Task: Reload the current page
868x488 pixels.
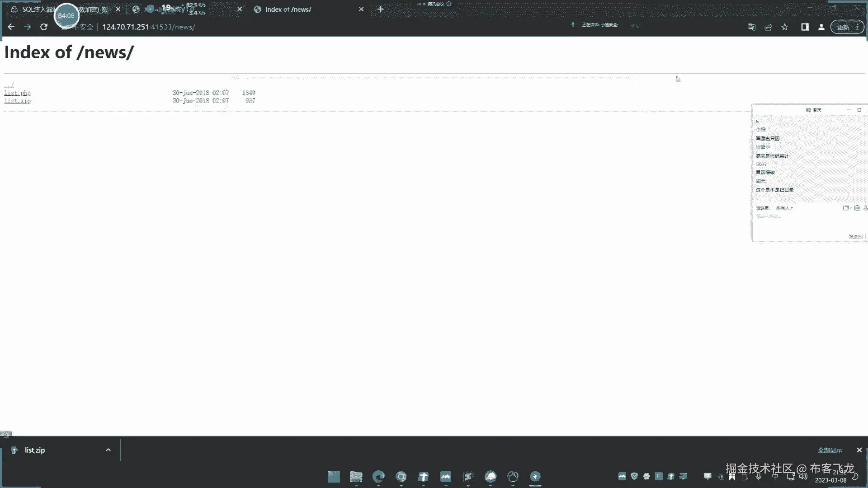Action: pyautogui.click(x=44, y=27)
